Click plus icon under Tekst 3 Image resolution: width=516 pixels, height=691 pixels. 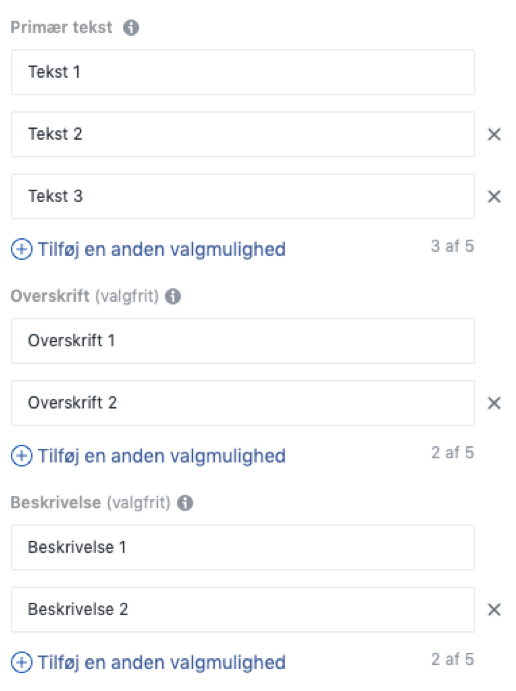(22, 249)
